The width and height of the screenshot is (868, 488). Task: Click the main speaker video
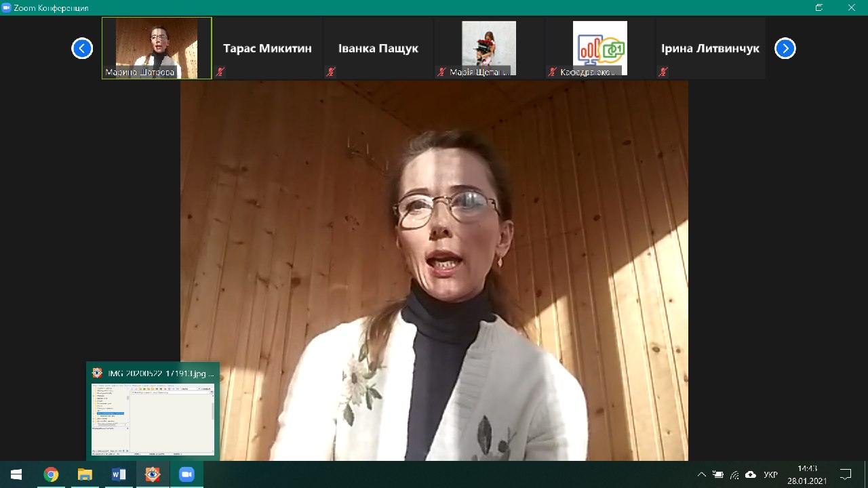coord(434,271)
